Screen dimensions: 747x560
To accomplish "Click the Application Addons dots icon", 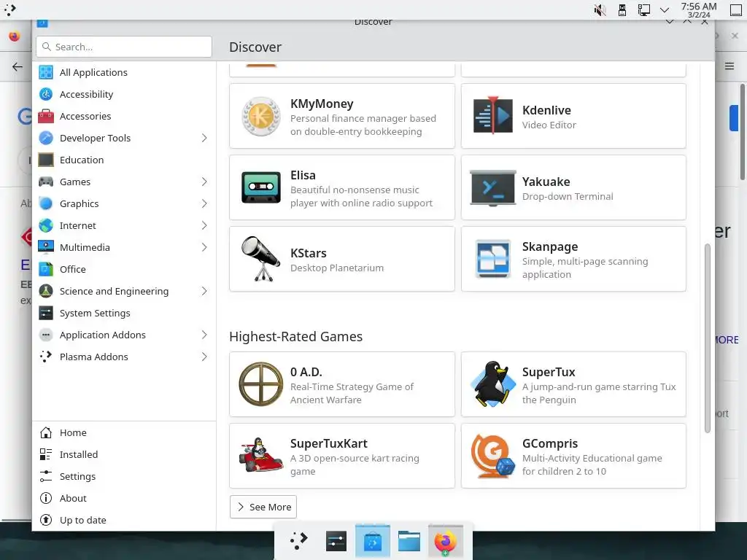I will point(46,335).
